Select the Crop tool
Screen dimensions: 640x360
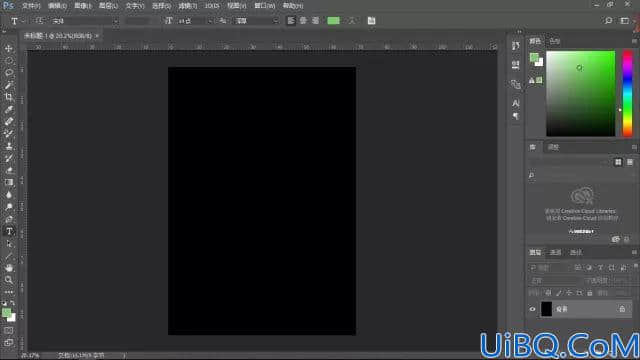[x=9, y=97]
